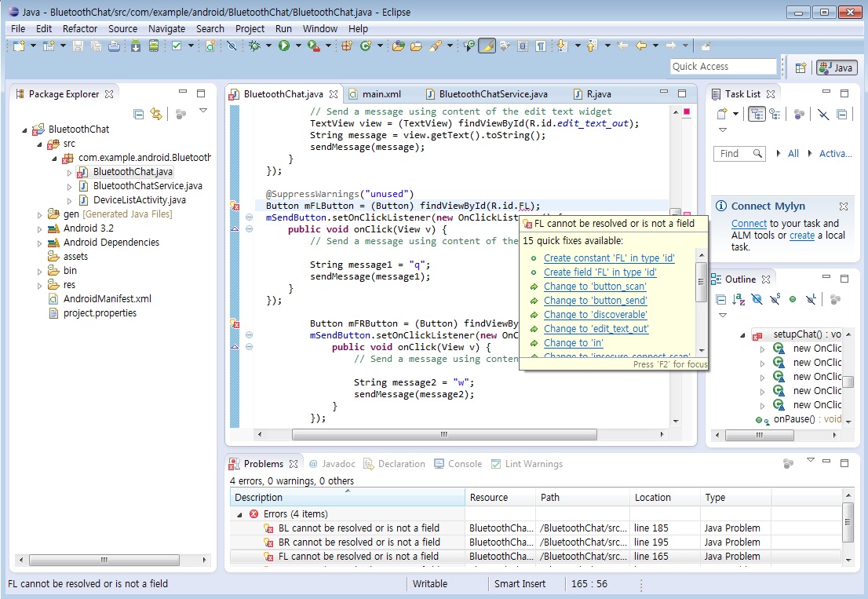Open the Debug dropdown arrow
Viewport: 868px width, 599px height.
tap(268, 46)
